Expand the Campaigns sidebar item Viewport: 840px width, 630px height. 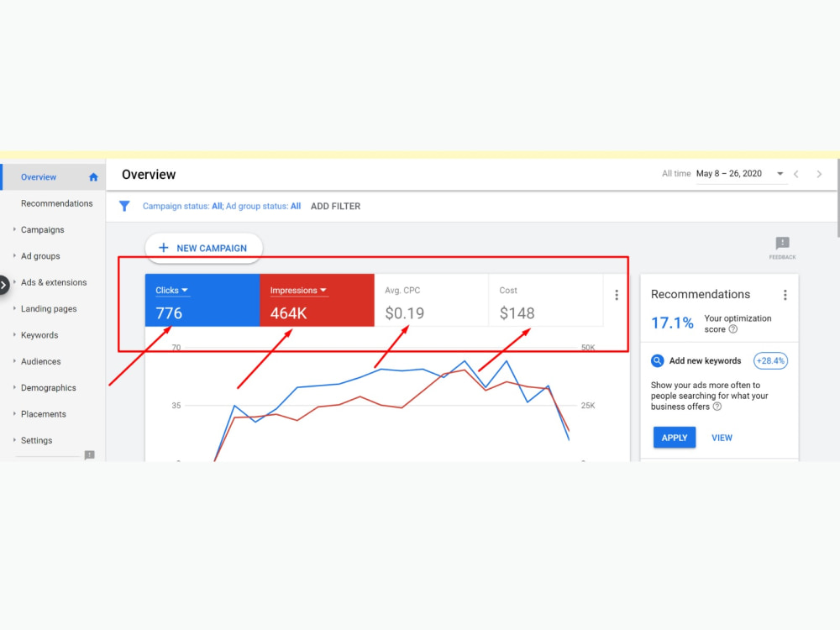tap(14, 229)
